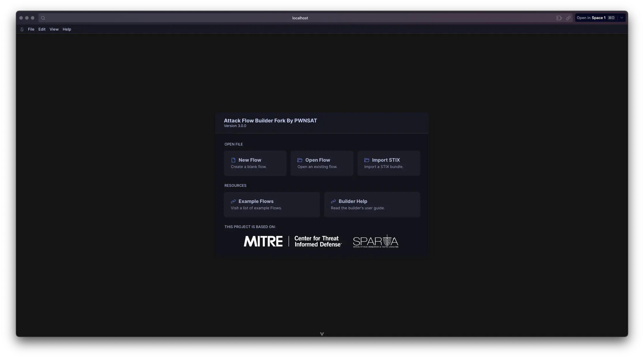This screenshot has width=644, height=358.
Task: Click the MITRE Center for Threat Informed Defense logo
Action: (293, 241)
